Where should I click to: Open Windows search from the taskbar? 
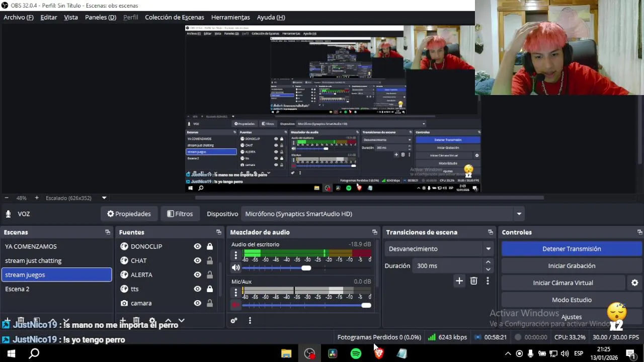[34, 353]
